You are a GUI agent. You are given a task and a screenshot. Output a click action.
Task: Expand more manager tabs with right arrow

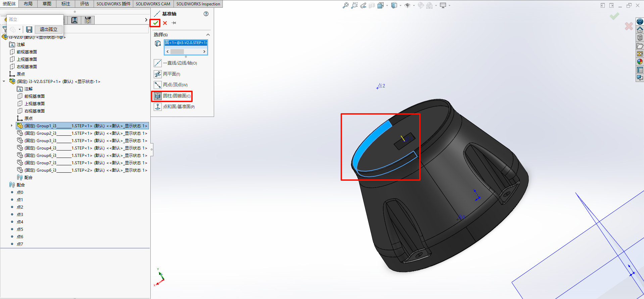(x=146, y=20)
